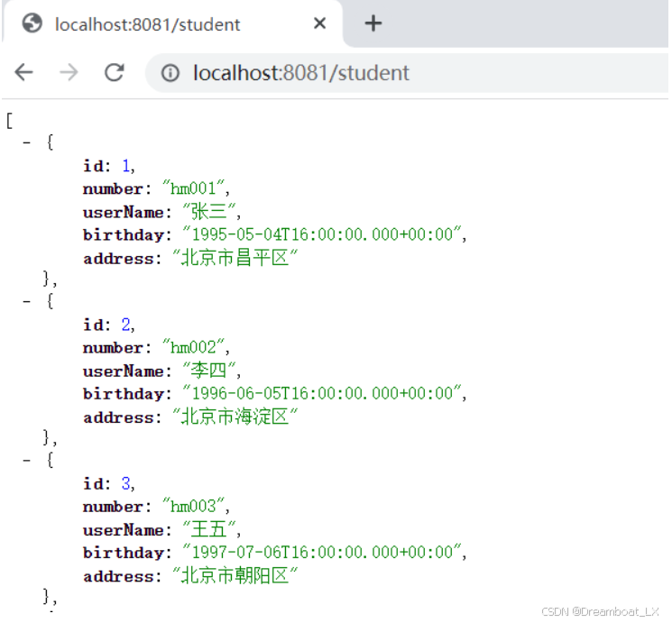
Task: Click the number key before "hm002"
Action: click(113, 348)
